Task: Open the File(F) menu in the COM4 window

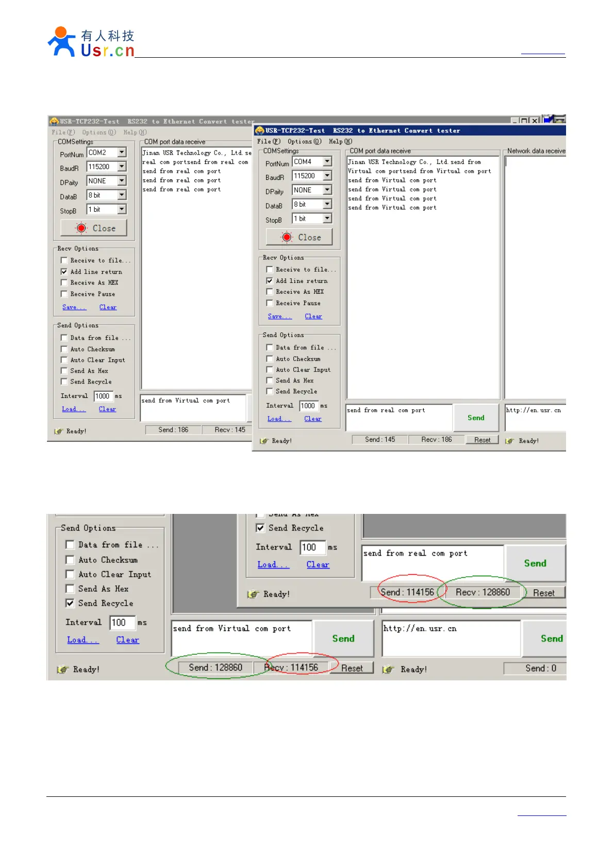Action: point(269,141)
